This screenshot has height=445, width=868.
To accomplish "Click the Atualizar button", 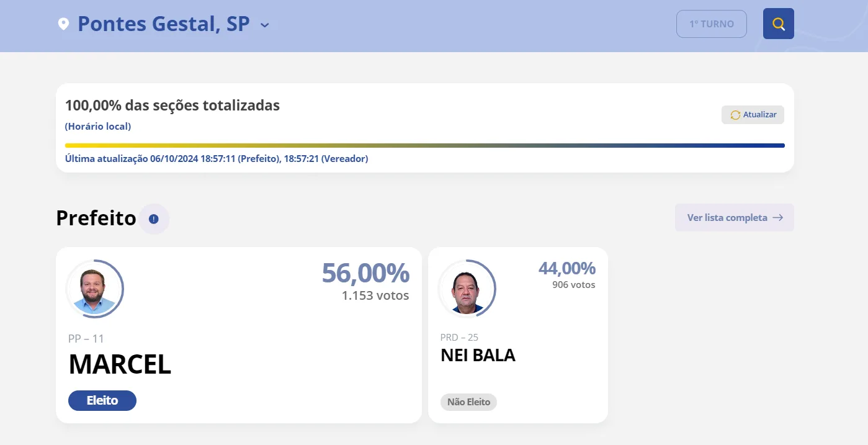I will click(x=753, y=115).
